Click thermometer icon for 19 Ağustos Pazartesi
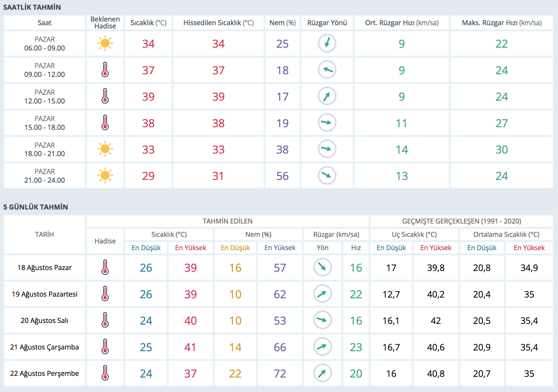The width and height of the screenshot is (558, 392). click(x=105, y=294)
